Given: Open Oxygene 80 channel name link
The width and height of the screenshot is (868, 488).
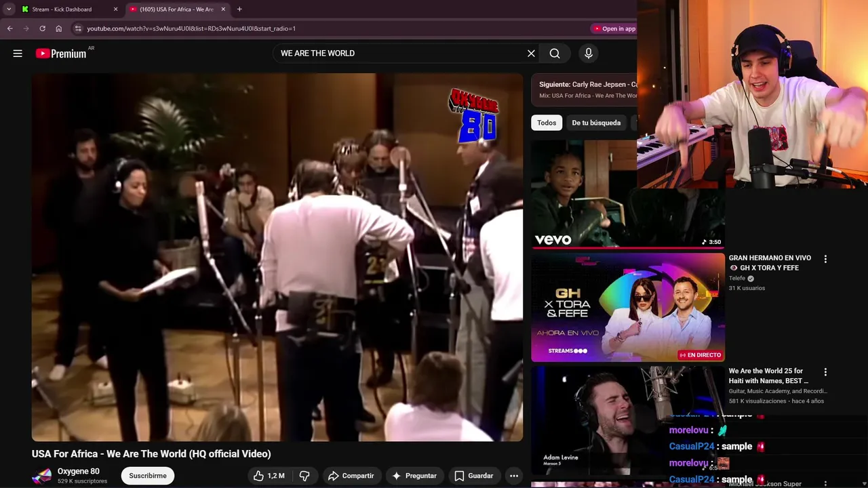Looking at the screenshot, I should coord(78,471).
